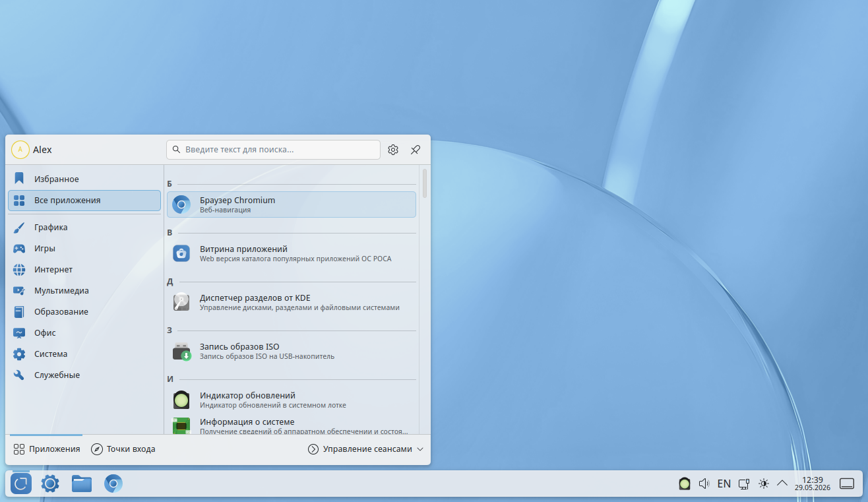
Task: Open the Офис category
Action: click(x=84, y=333)
